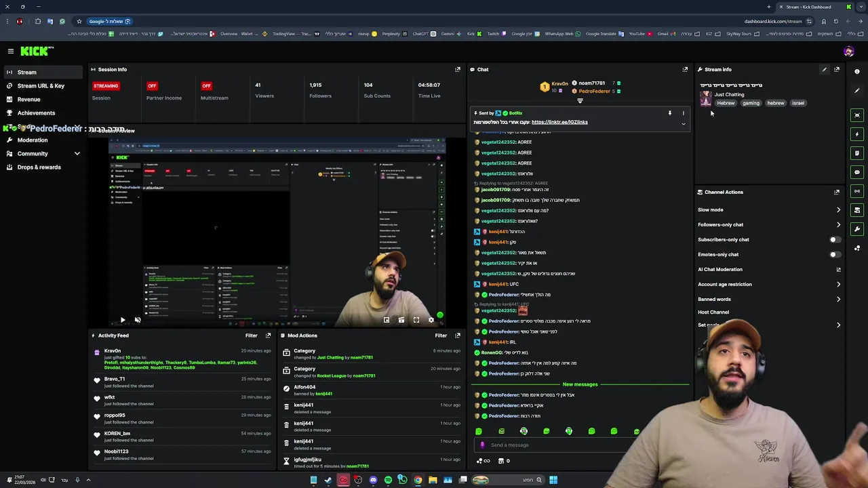Viewport: 868px width, 488px height.
Task: Open stream preview settings gear
Action: coord(431,320)
